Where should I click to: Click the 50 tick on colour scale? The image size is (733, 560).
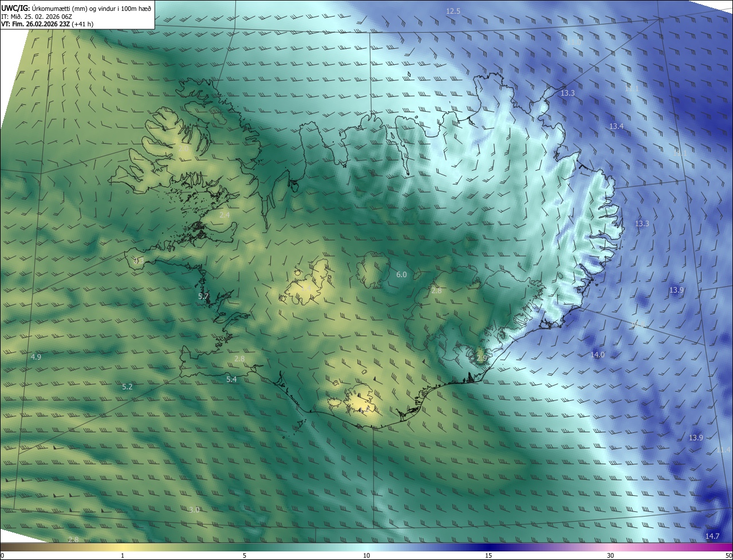pos(728,555)
